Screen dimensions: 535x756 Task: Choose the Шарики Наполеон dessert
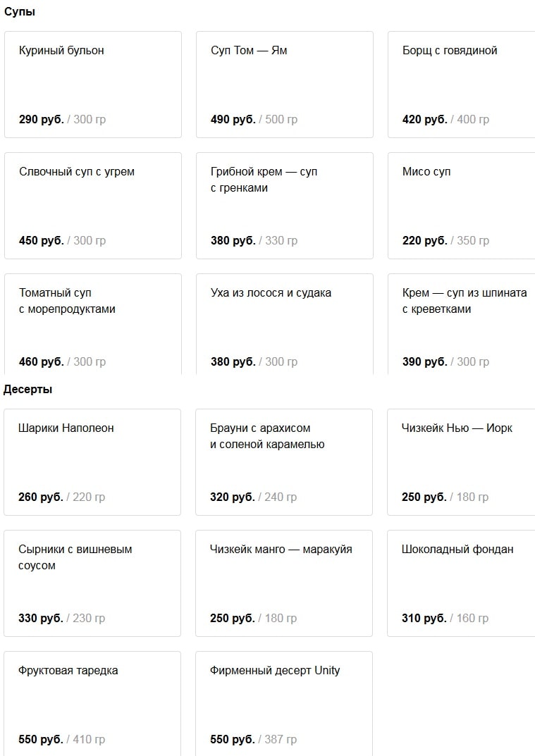point(92,462)
